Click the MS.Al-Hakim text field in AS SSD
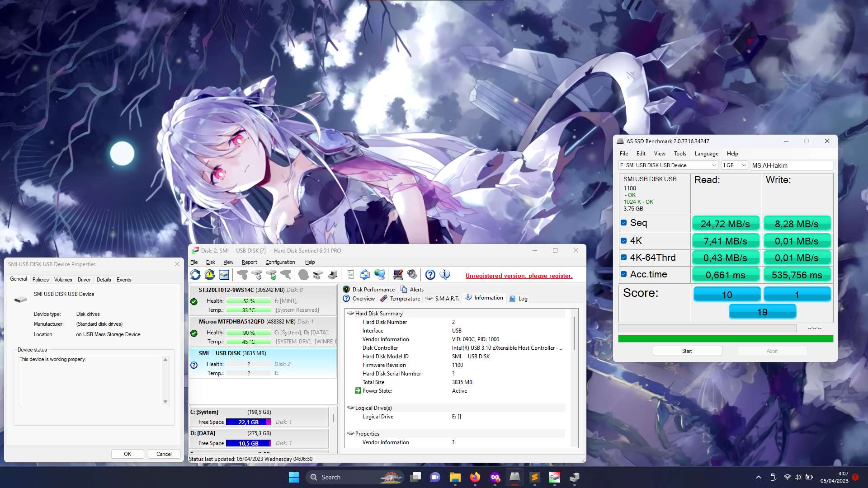868x488 pixels. [x=792, y=165]
